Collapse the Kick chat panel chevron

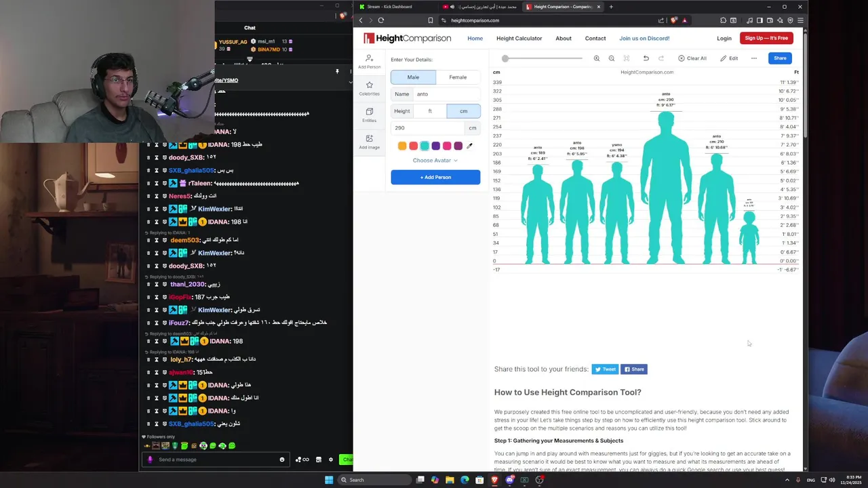(x=351, y=81)
